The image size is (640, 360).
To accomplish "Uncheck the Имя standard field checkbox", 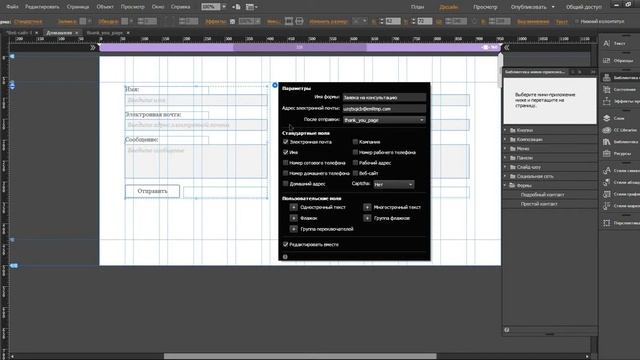I will [x=285, y=152].
